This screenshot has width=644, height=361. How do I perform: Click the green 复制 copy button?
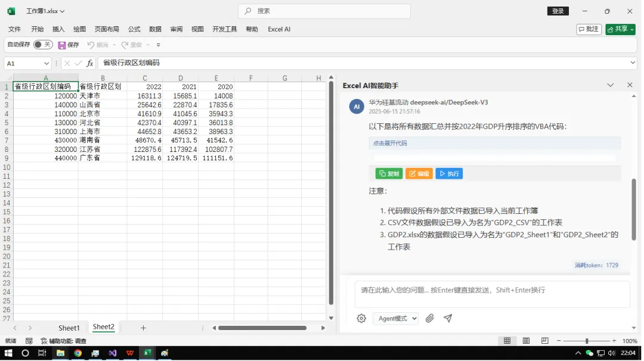coord(389,174)
